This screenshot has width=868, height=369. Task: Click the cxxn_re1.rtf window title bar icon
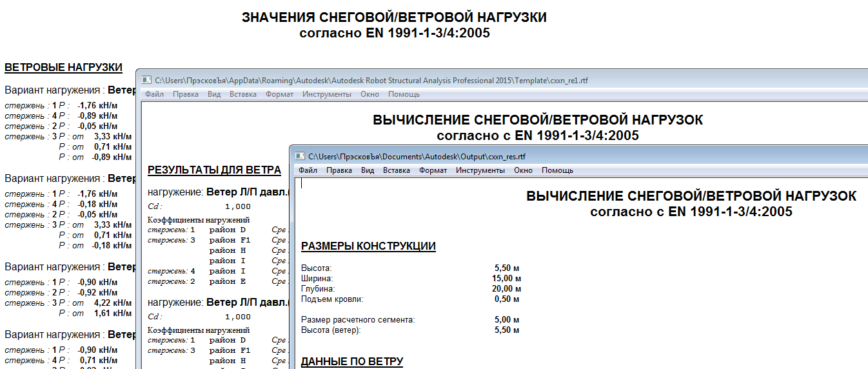[147, 80]
